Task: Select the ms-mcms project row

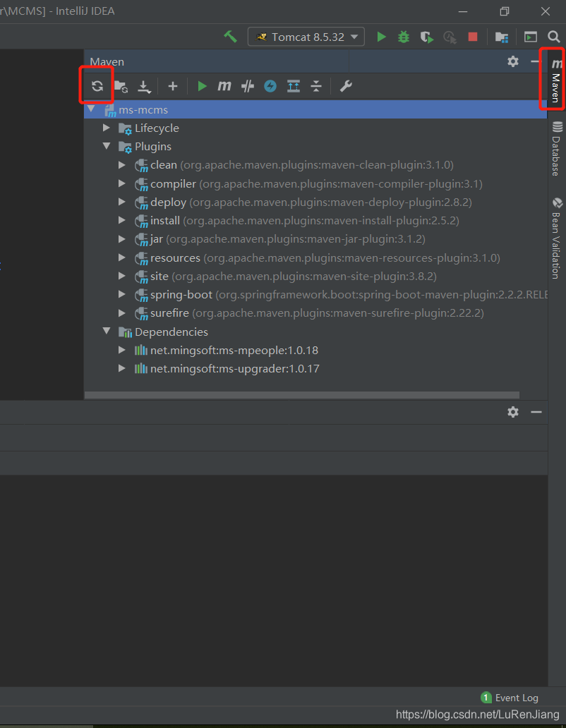Action: (315, 109)
